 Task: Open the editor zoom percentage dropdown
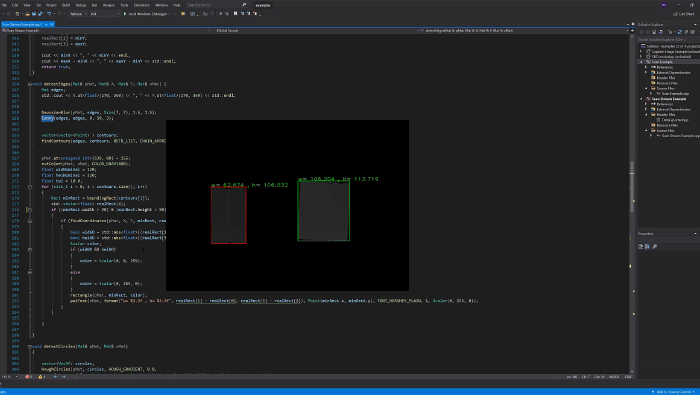[8, 377]
